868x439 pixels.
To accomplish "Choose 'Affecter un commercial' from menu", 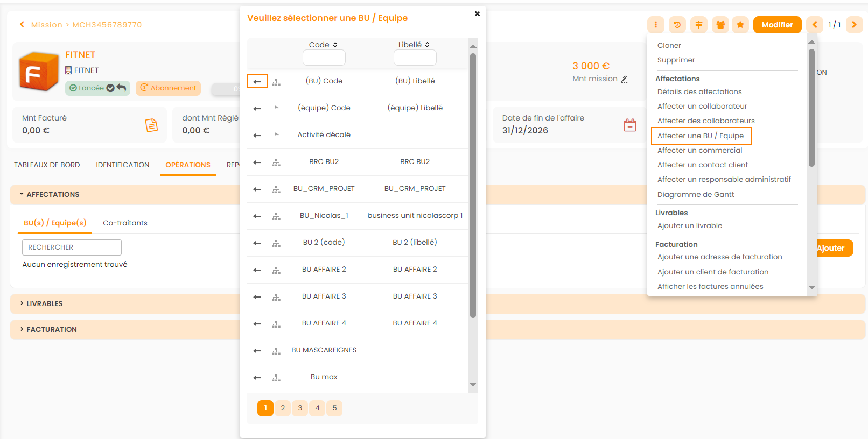I will (x=699, y=150).
